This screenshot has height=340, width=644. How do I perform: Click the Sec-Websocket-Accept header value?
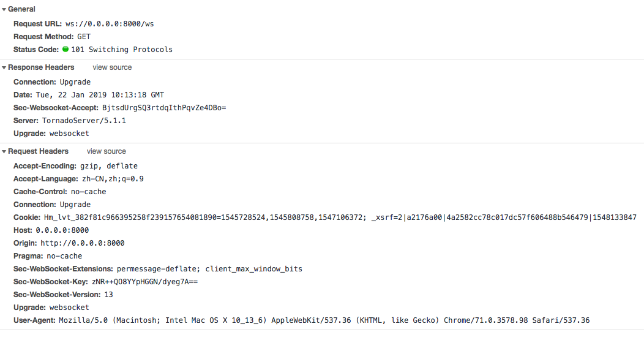(164, 108)
